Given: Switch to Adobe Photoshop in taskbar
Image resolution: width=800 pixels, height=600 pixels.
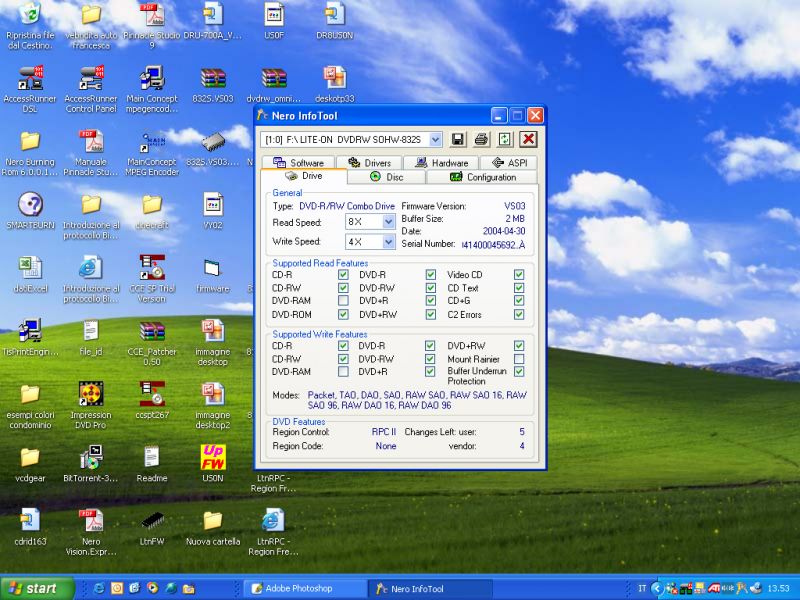Looking at the screenshot, I should pyautogui.click(x=305, y=588).
